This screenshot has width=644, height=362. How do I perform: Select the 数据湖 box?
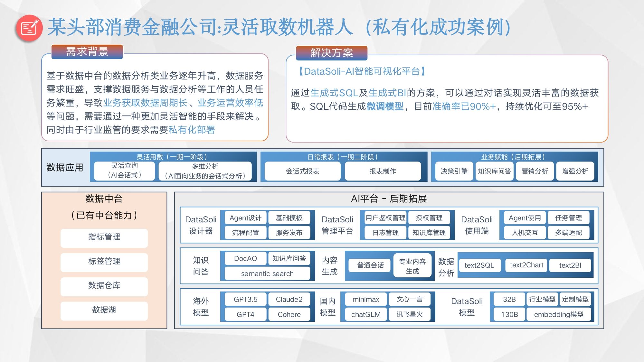104,310
